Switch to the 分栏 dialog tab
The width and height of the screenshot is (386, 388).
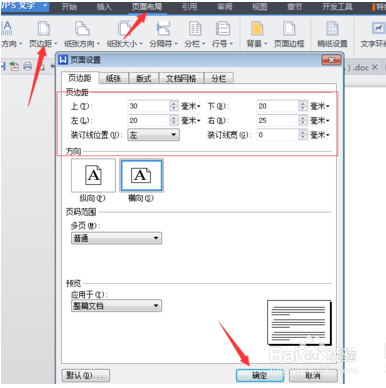[219, 78]
